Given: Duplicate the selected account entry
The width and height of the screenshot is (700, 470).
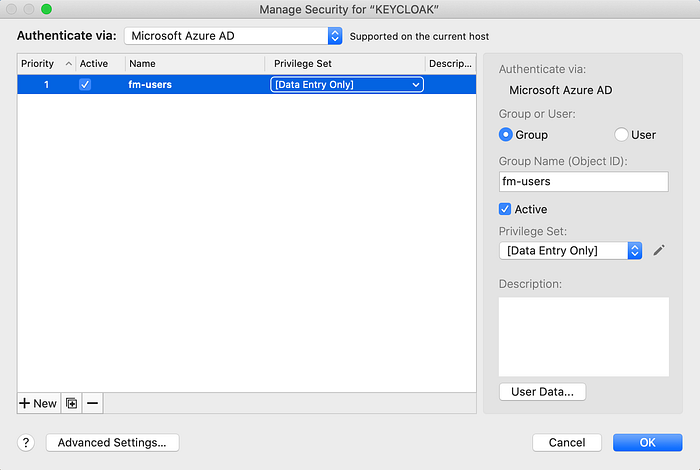Looking at the screenshot, I should pyautogui.click(x=71, y=403).
